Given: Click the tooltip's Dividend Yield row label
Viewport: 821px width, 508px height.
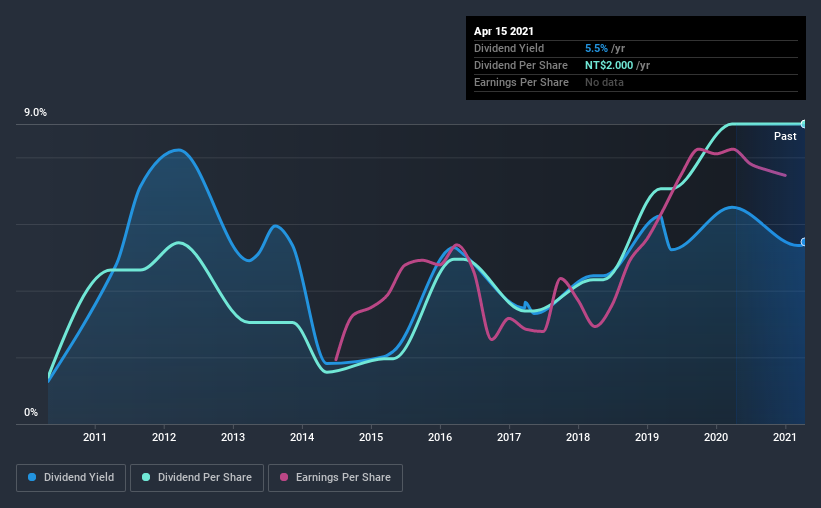Looking at the screenshot, I should 509,48.
